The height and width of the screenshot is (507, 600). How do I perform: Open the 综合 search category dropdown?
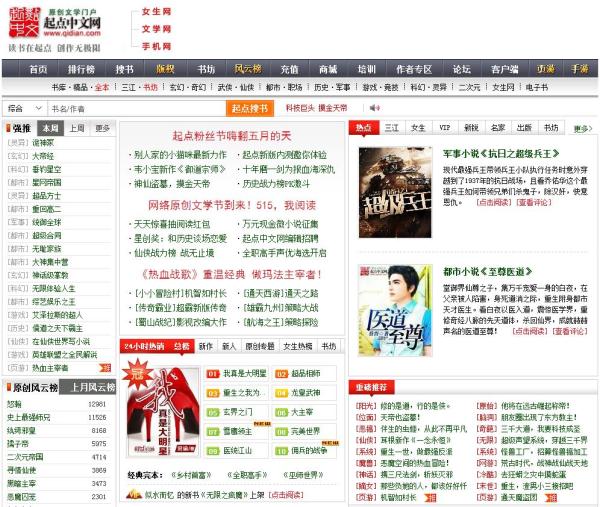pyautogui.click(x=20, y=108)
